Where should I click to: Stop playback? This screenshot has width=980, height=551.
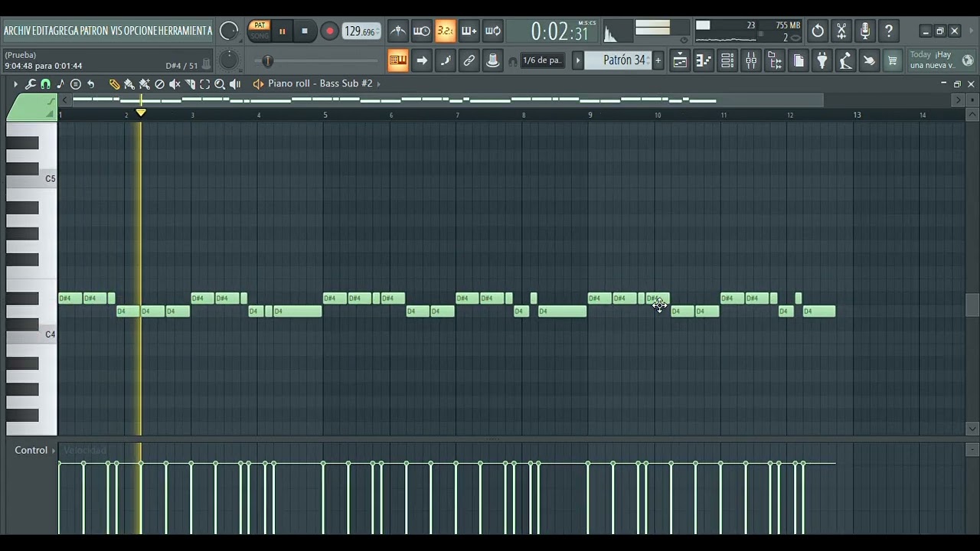pos(305,31)
